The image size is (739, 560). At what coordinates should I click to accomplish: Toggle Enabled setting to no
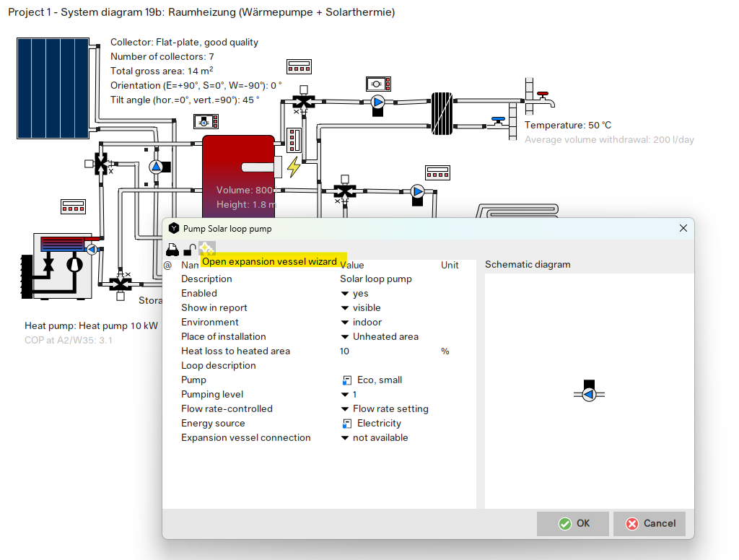point(356,293)
